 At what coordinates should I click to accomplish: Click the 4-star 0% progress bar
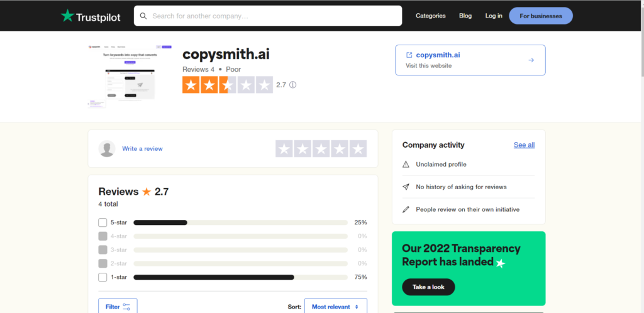pos(241,236)
